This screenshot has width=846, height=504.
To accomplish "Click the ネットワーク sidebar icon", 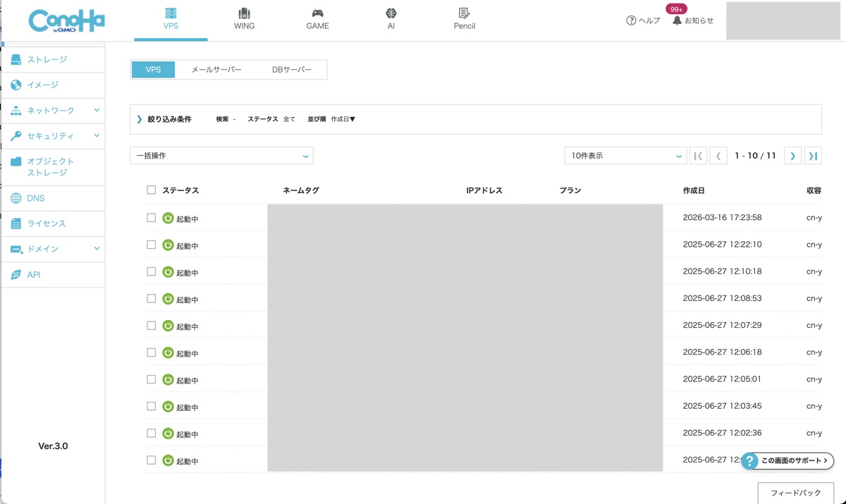I will (16, 111).
